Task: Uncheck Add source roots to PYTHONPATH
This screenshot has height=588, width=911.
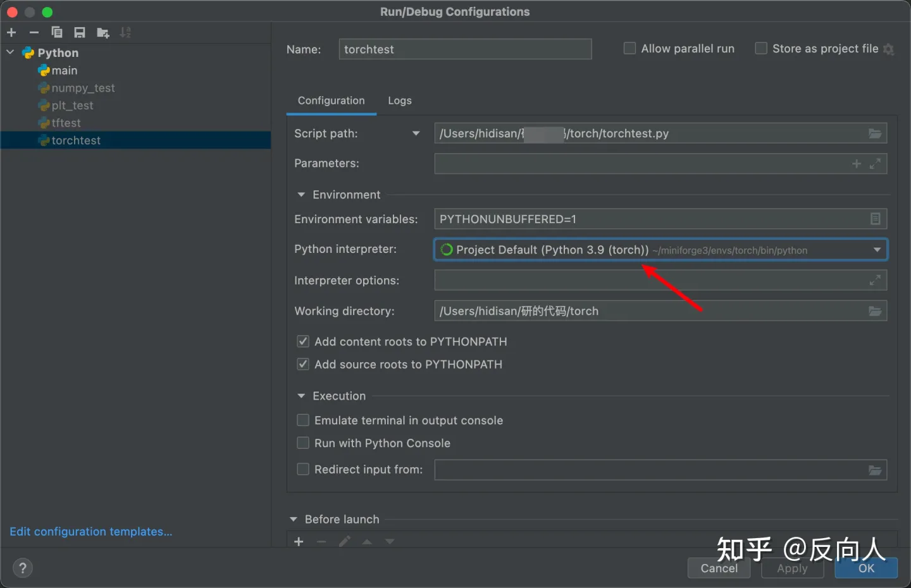Action: click(303, 364)
